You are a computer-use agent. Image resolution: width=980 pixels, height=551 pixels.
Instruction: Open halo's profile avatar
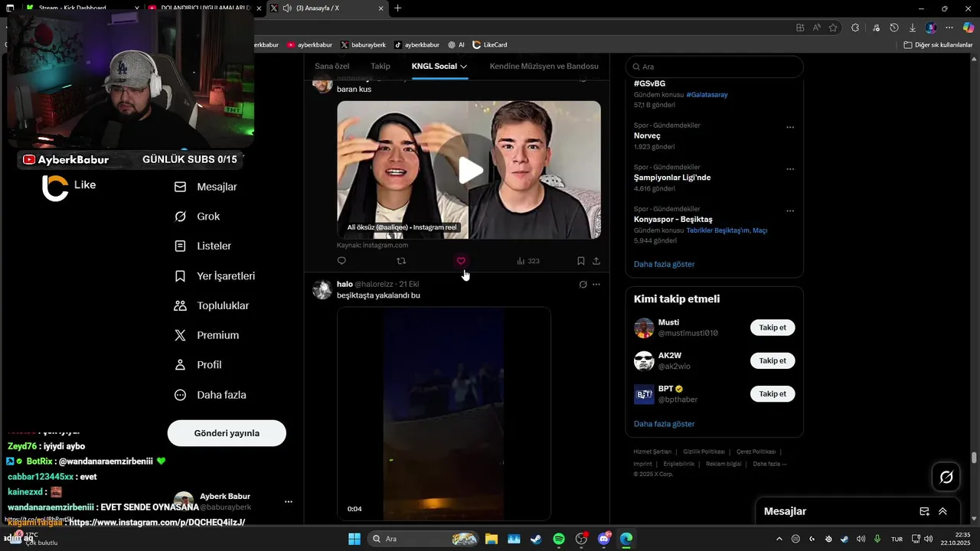click(x=322, y=289)
